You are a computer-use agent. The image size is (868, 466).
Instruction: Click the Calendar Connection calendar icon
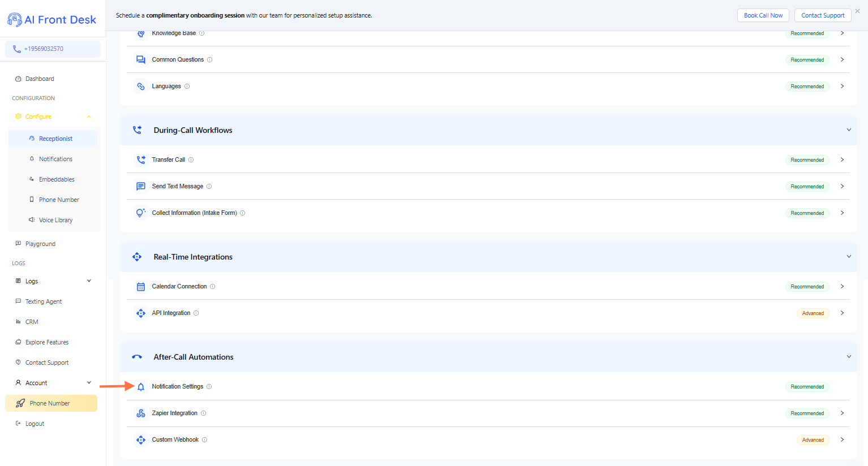pos(141,287)
